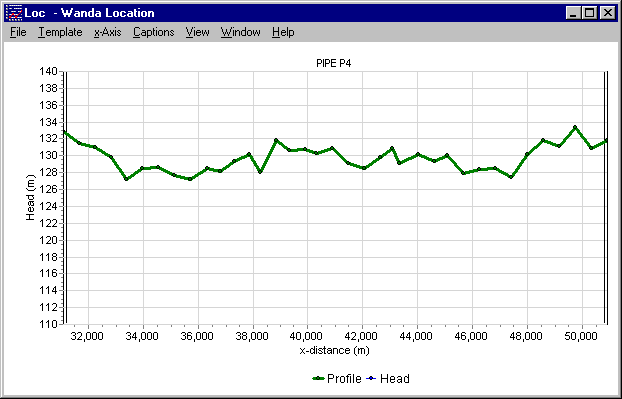Screen dimensions: 622x399
Task: Open the File menu
Action: pyautogui.click(x=18, y=32)
